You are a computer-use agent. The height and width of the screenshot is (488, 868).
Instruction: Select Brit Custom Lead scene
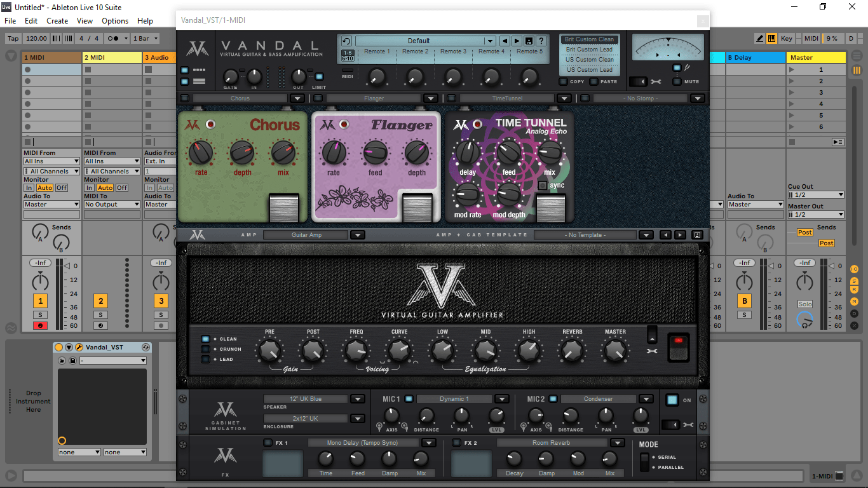[x=589, y=50]
